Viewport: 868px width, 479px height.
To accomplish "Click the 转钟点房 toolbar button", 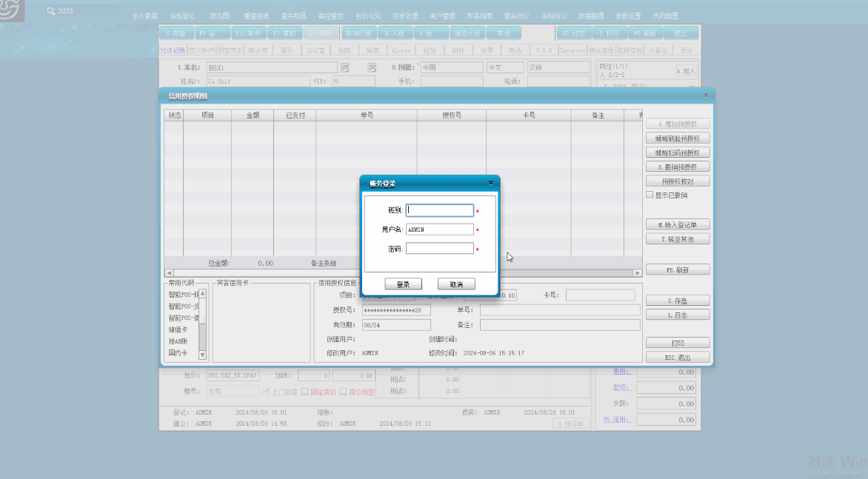I will click(358, 33).
